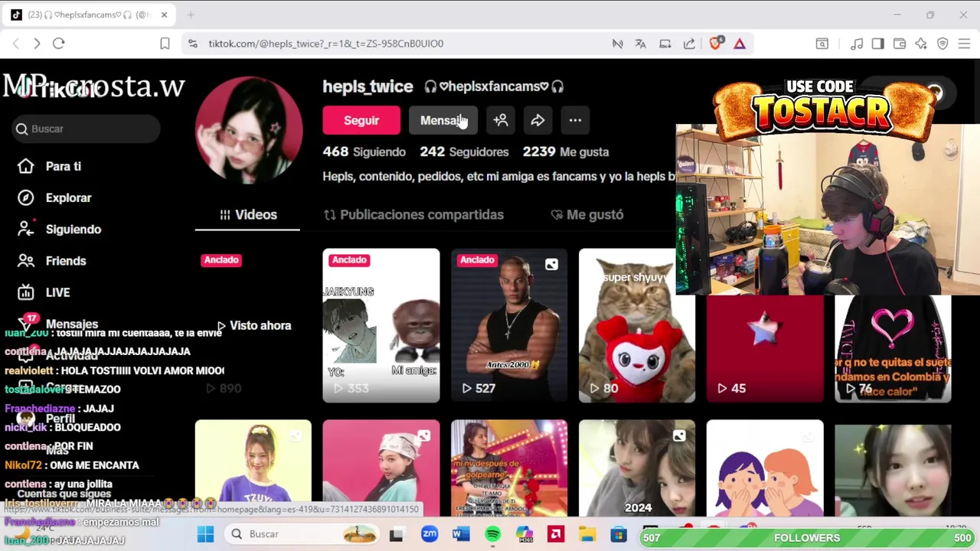Click the Friends people icon
The height and width of the screenshot is (551, 980).
[26, 261]
